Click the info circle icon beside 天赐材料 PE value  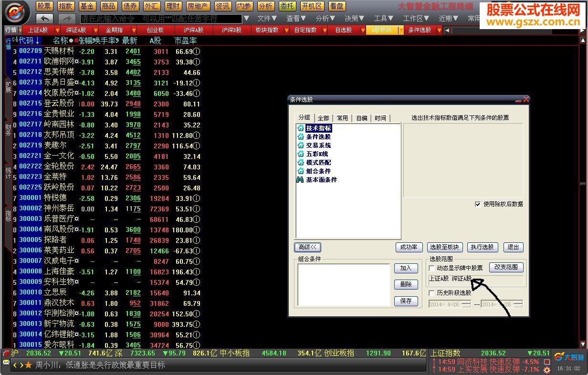click(x=197, y=52)
